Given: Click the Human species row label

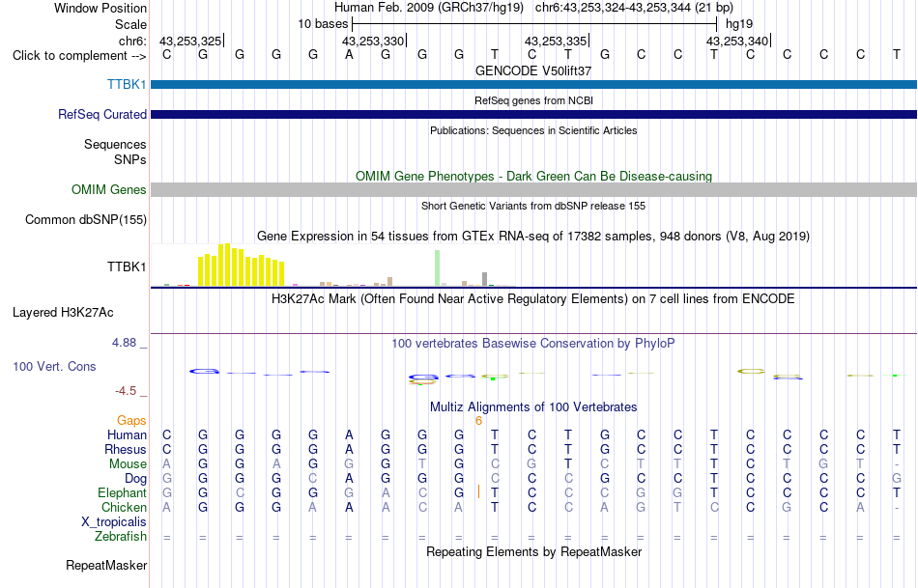Looking at the screenshot, I should pyautogui.click(x=127, y=434).
